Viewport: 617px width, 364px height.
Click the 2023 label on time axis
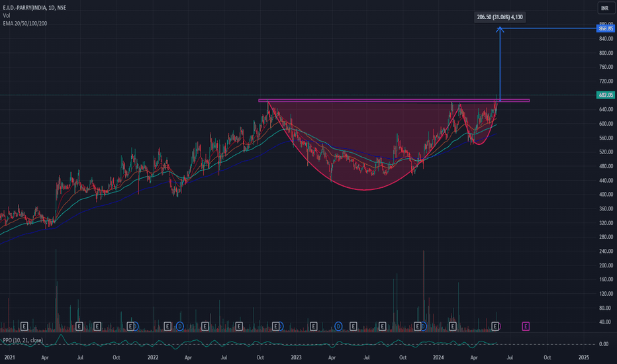point(296,357)
